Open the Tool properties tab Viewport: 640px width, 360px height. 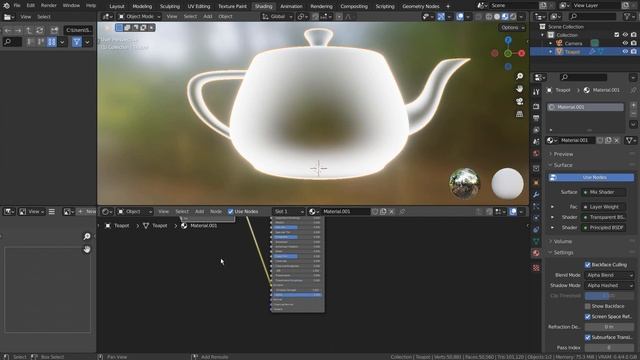pos(536,92)
